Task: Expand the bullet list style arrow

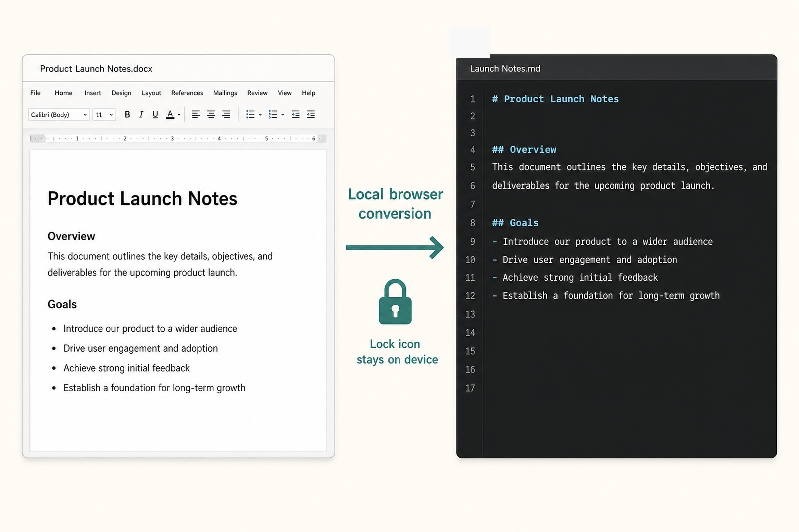Action: [260, 115]
